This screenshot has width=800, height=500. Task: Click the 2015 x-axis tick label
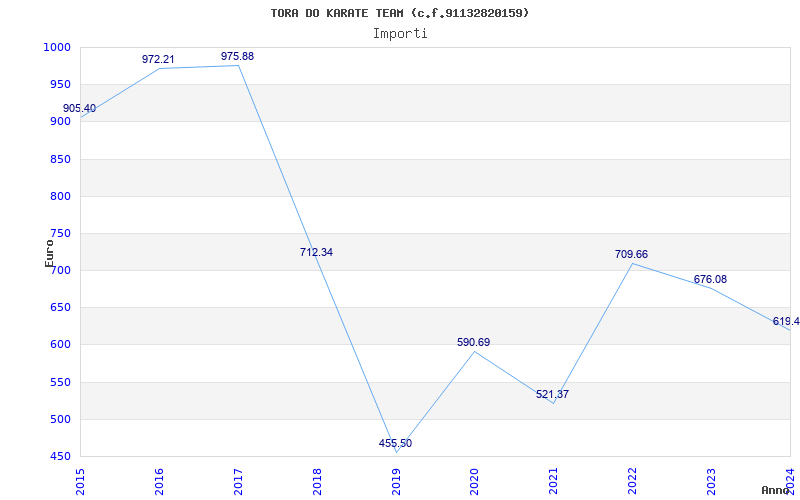pyautogui.click(x=80, y=481)
